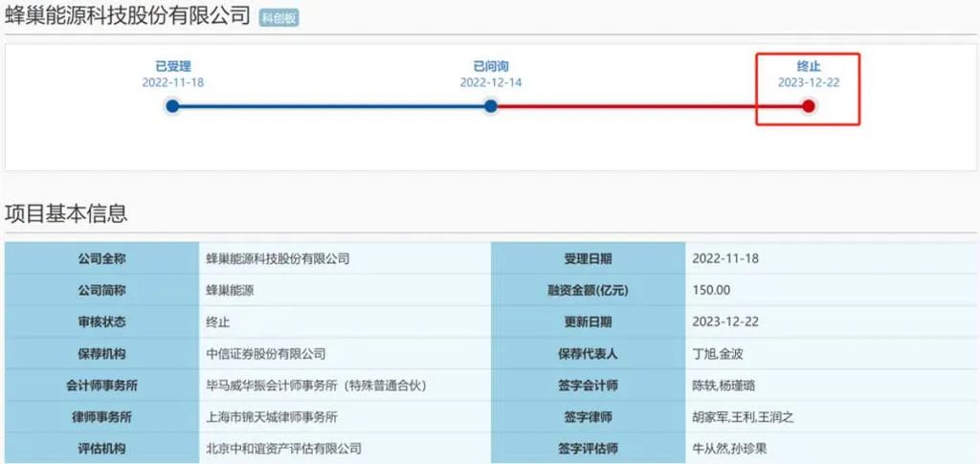Click the 审核状态 value 终止
The height and width of the screenshot is (464, 980).
coord(218,322)
